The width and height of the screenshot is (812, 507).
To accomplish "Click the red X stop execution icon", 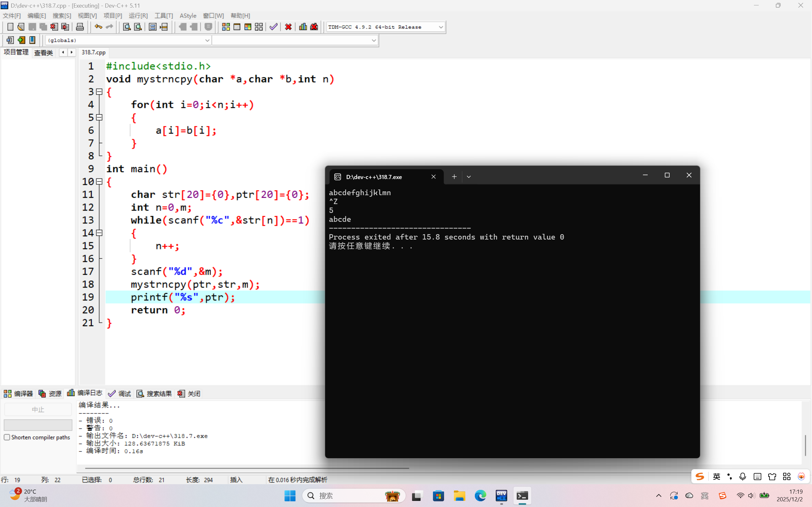I will [288, 27].
